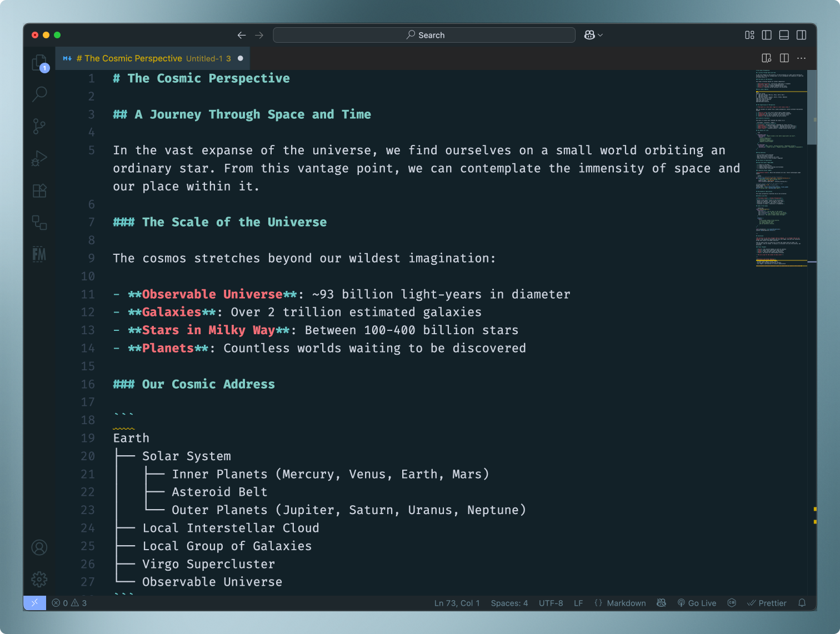Open the editor More Actions ellipsis menu

(801, 58)
